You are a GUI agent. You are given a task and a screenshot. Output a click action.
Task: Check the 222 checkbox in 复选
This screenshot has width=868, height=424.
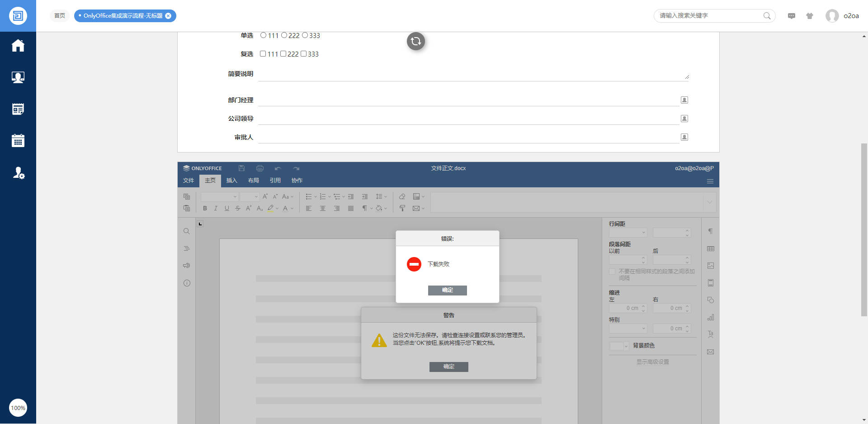coord(283,54)
